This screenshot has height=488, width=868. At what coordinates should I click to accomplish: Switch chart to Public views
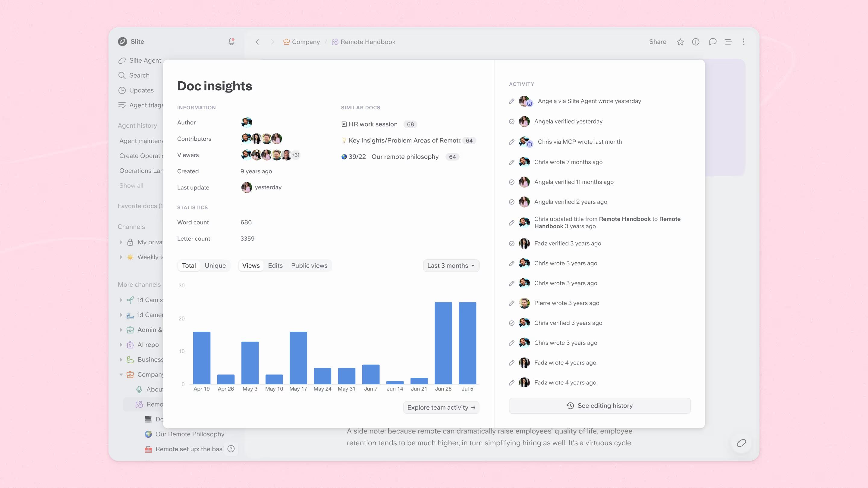click(309, 265)
